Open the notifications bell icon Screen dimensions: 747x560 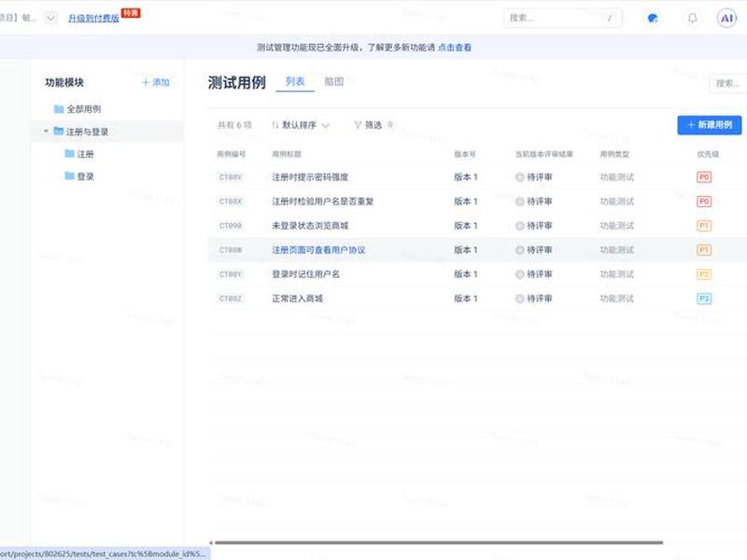point(692,18)
